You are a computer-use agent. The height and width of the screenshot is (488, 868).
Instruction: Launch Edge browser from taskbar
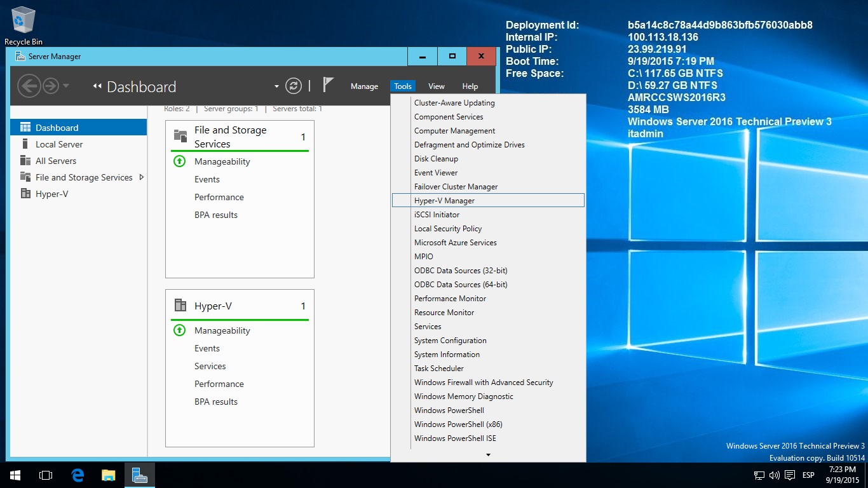[78, 475]
